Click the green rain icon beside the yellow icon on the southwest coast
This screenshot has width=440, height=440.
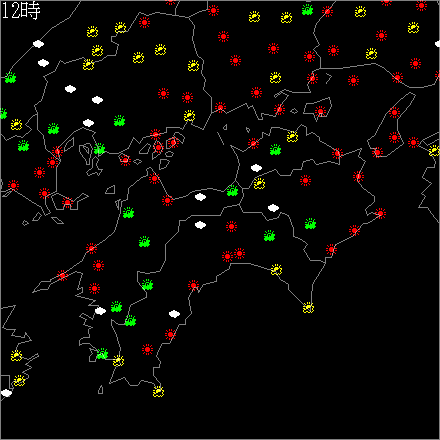coord(102,354)
